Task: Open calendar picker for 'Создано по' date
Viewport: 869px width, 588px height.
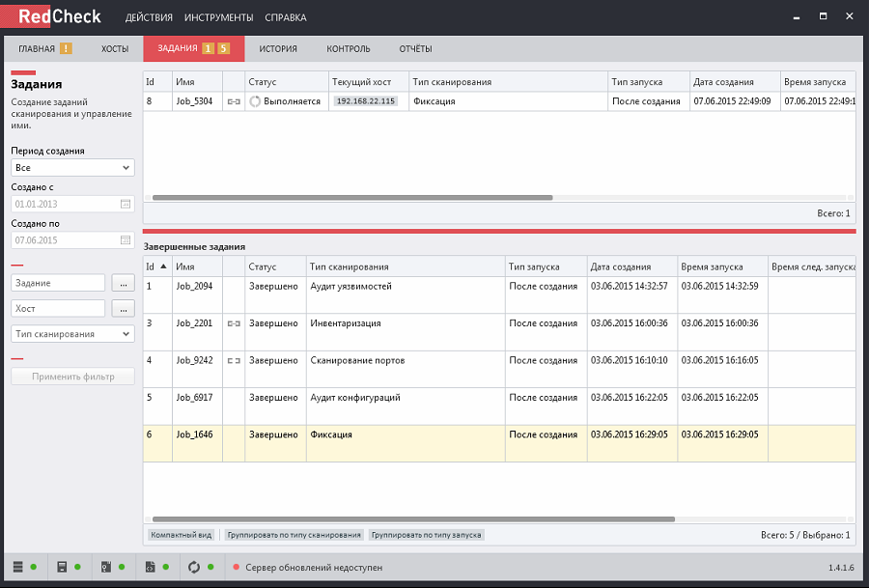Action: point(125,239)
